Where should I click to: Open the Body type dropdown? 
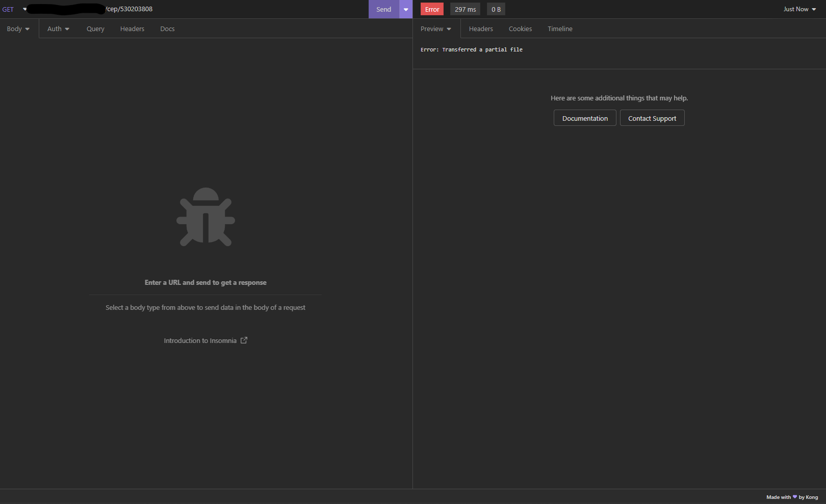pos(18,29)
